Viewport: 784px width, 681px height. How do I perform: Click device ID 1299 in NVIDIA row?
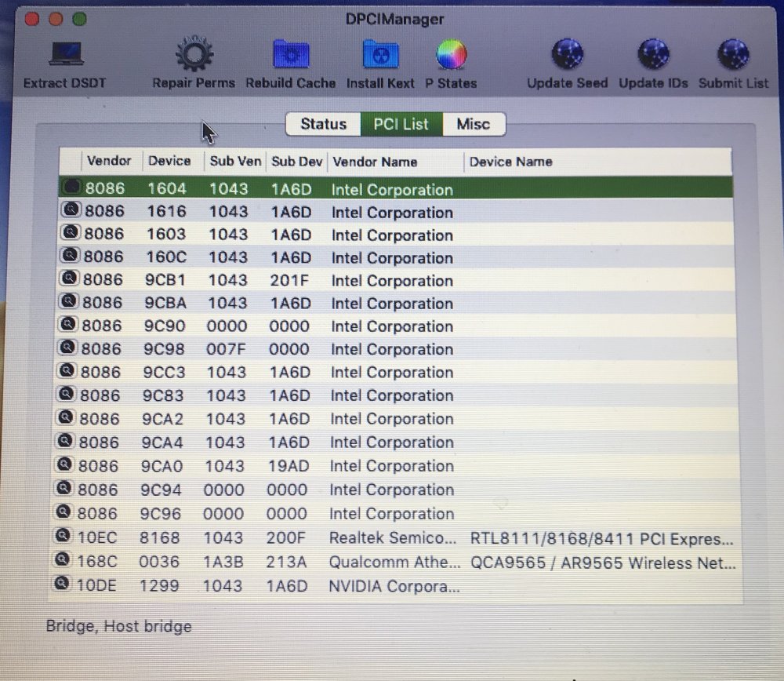point(159,585)
